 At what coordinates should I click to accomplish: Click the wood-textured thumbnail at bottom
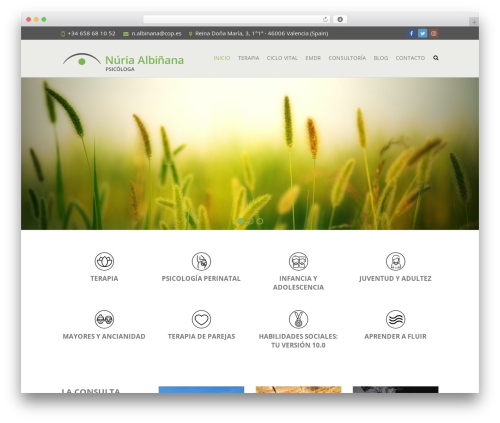pos(298,390)
